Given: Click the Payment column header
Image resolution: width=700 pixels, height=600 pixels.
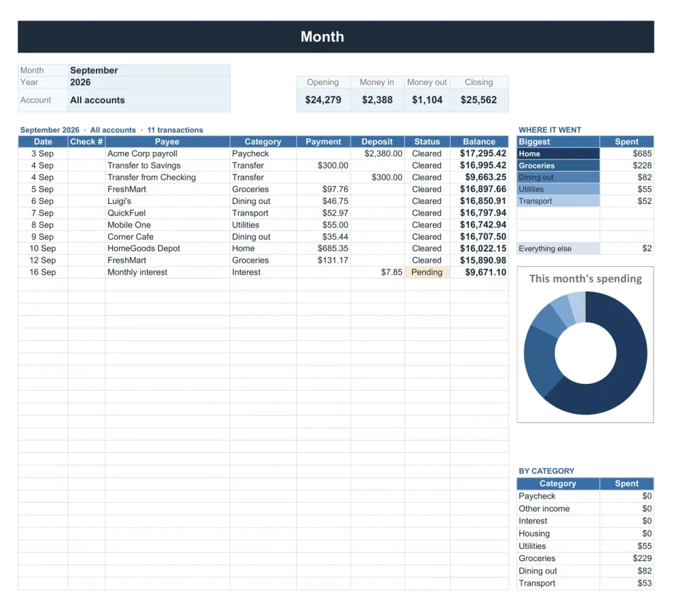Looking at the screenshot, I should click(323, 142).
